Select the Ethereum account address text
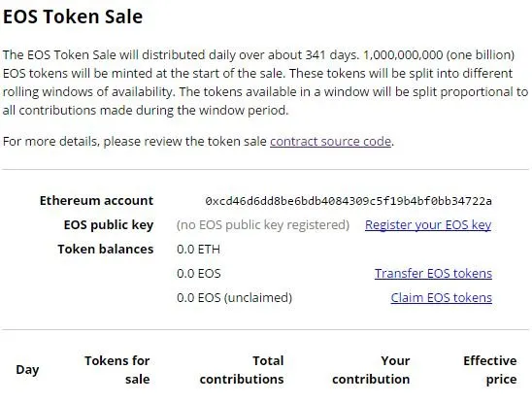Screen dimensions: 532x403 pos(349,201)
